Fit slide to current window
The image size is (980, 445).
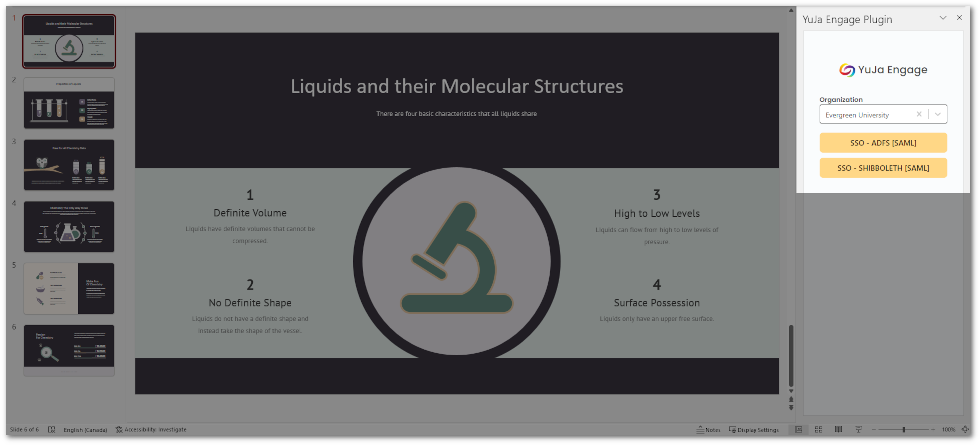click(x=964, y=429)
